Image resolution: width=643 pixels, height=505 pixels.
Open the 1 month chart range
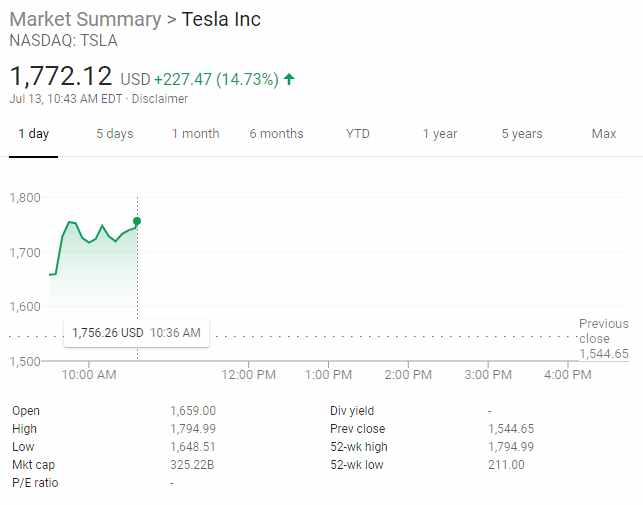coord(195,134)
